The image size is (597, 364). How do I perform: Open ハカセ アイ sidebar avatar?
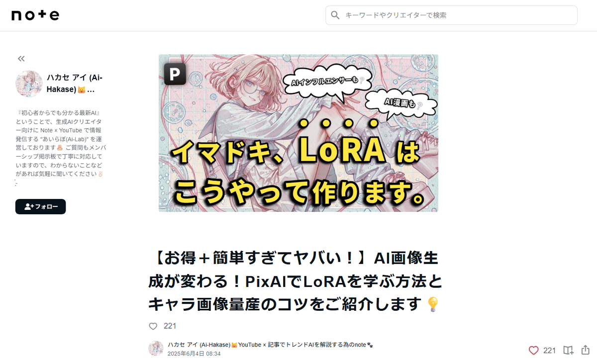tap(29, 84)
